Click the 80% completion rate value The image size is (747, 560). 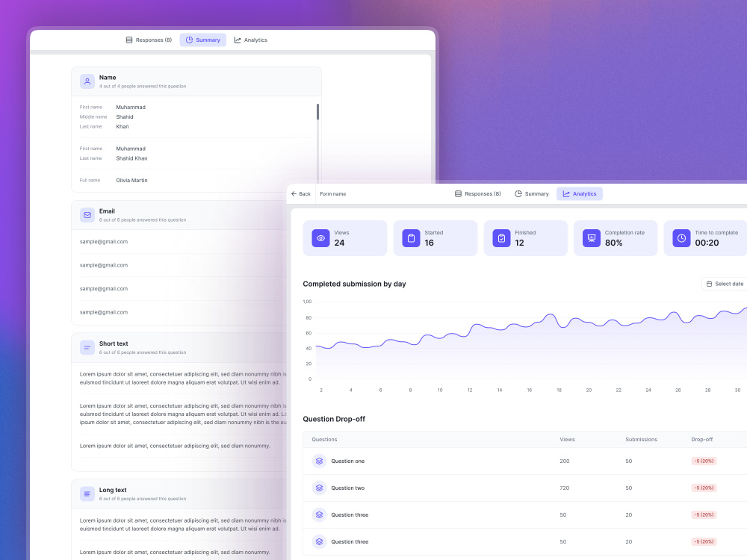click(613, 243)
